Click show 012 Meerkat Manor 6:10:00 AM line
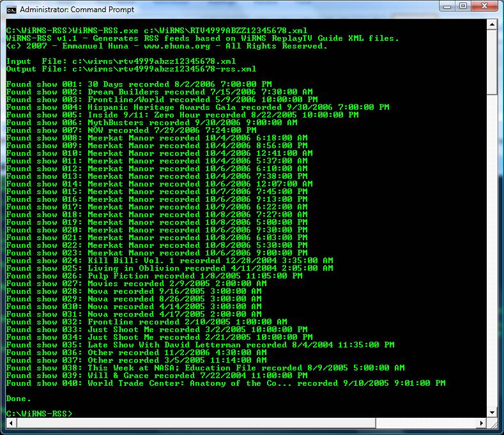 [157, 169]
